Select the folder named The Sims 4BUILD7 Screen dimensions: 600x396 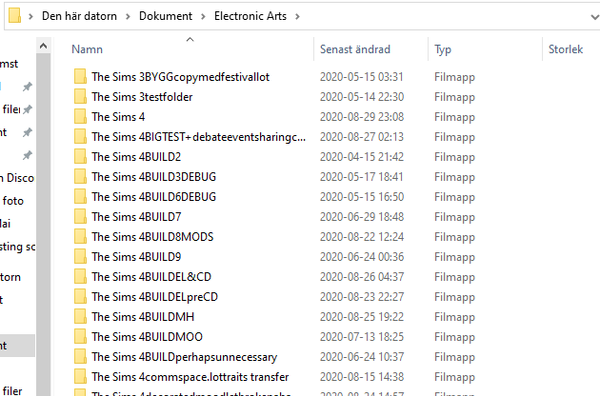point(136,217)
